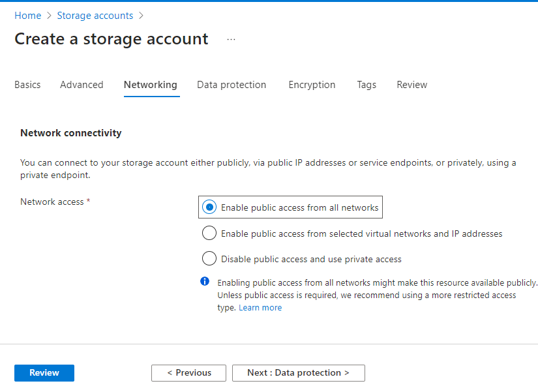Open the ellipsis menu next to page title
The width and height of the screenshot is (538, 392).
[x=231, y=39]
